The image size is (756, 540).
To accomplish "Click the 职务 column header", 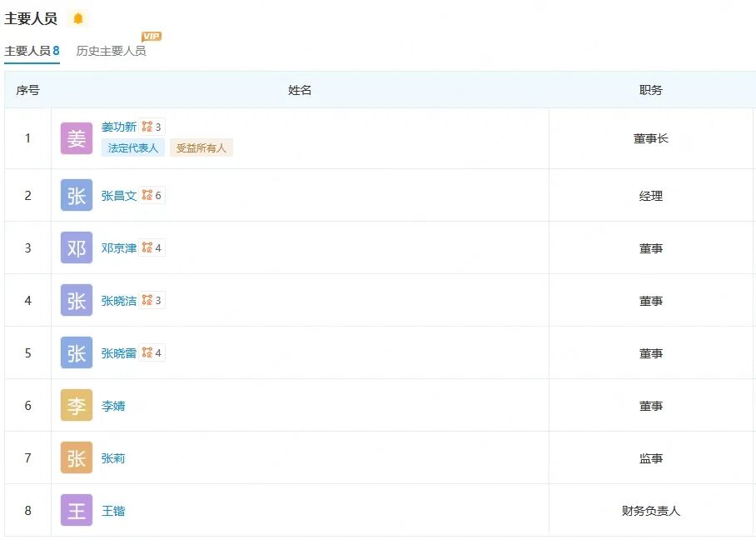I will [x=651, y=90].
